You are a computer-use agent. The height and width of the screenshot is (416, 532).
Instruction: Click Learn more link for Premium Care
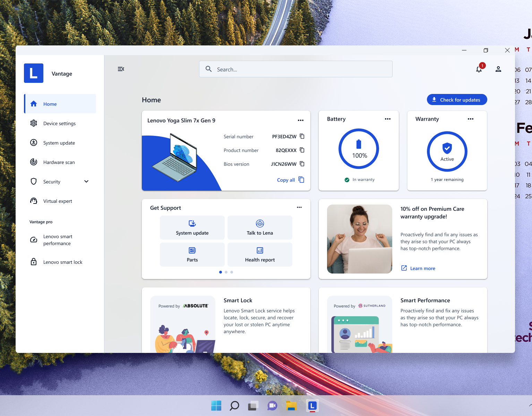418,268
